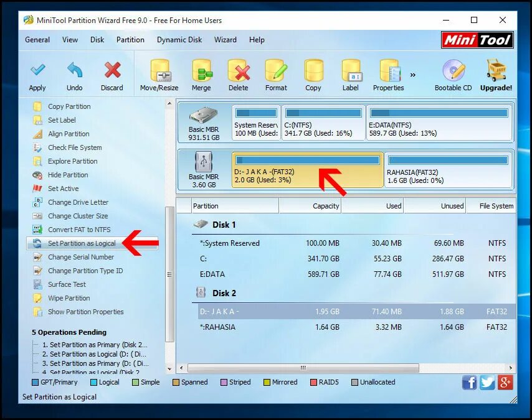This screenshot has height=420, width=532.
Task: Select System Reserved block in disk map
Action: coord(256,123)
